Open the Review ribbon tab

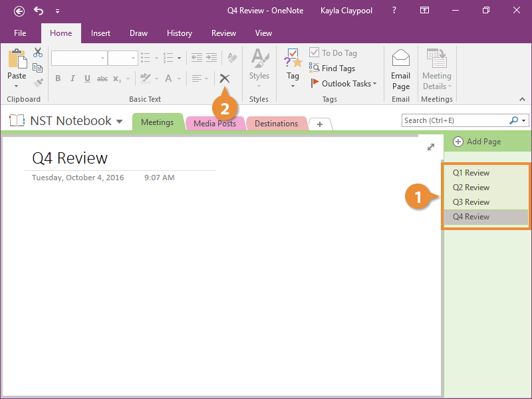click(x=223, y=33)
